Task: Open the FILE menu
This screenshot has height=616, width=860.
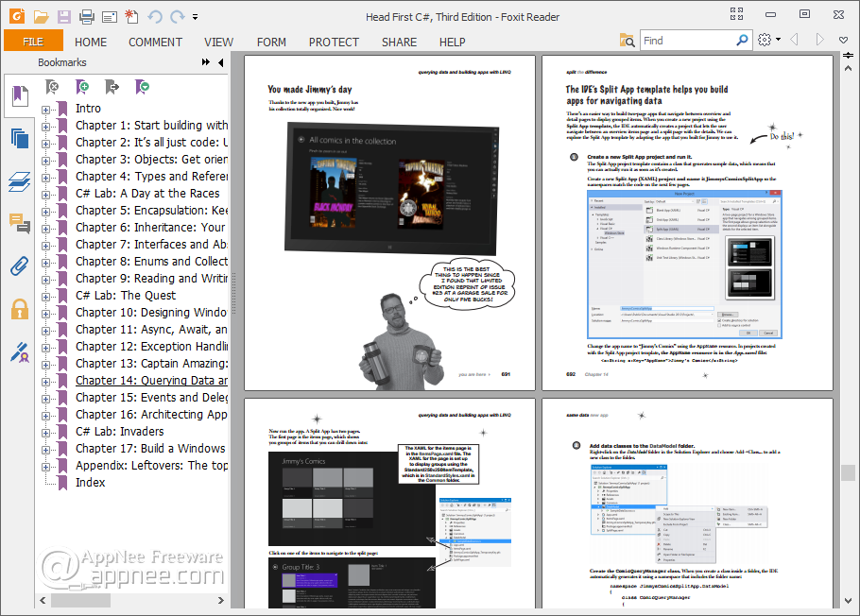Action: pyautogui.click(x=33, y=42)
